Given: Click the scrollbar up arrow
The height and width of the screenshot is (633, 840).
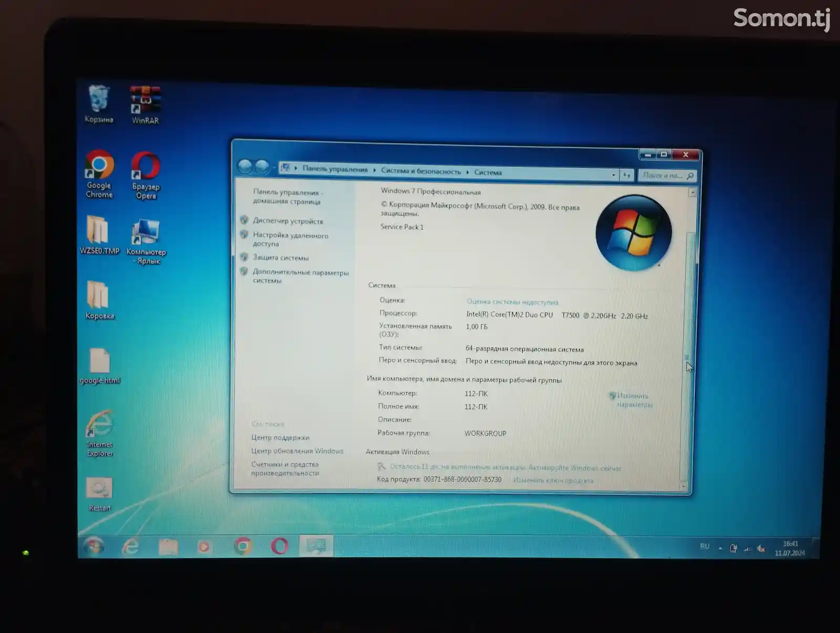Looking at the screenshot, I should pos(692,193).
